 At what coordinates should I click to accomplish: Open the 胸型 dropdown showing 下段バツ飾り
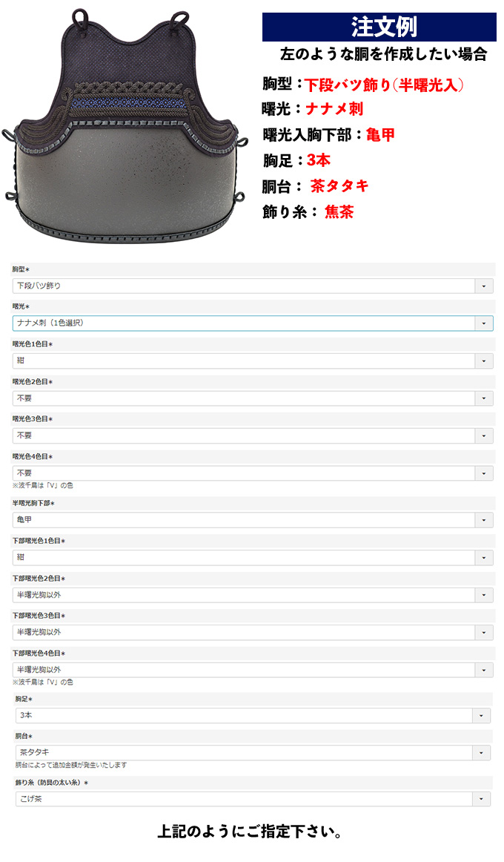[253, 286]
